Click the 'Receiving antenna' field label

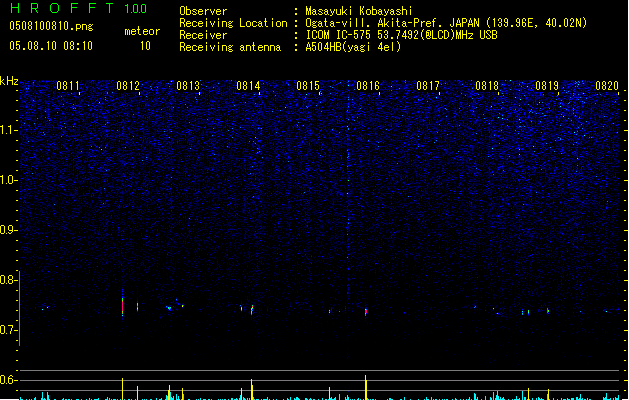coord(230,47)
